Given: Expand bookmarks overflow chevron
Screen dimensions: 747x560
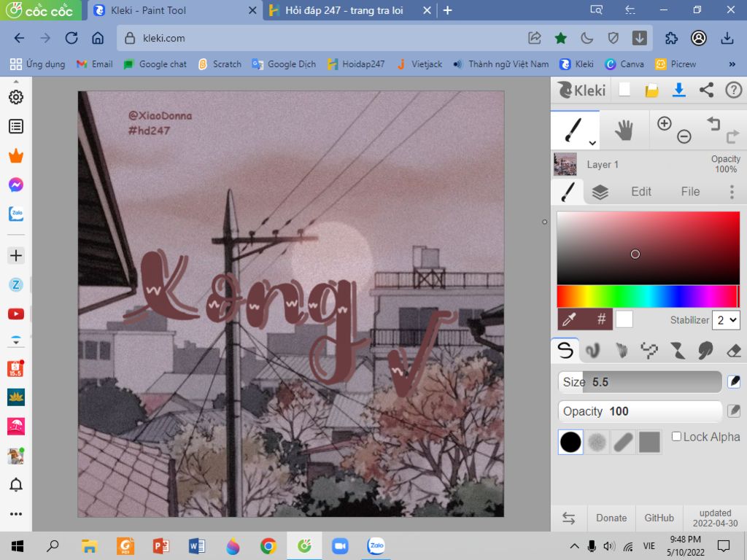Looking at the screenshot, I should click(x=732, y=64).
